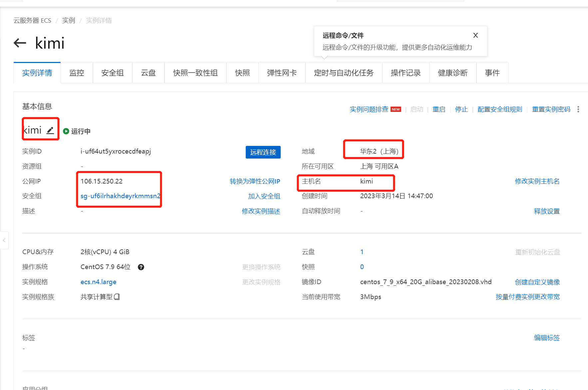Open the 快照 tab
The width and height of the screenshot is (588, 390).
point(242,73)
